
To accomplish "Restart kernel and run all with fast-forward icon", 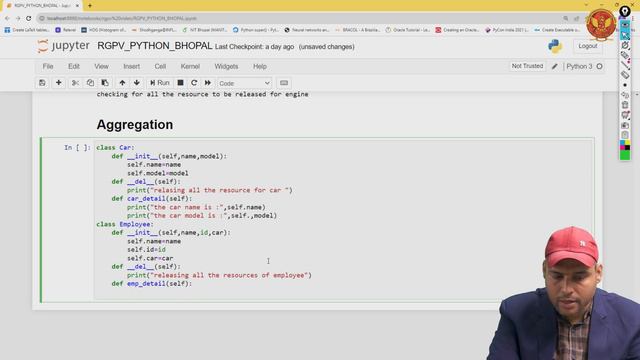I will (x=208, y=83).
